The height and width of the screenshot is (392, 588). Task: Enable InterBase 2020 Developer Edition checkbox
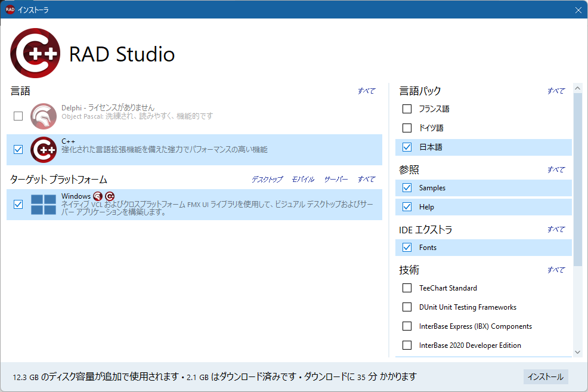point(407,345)
